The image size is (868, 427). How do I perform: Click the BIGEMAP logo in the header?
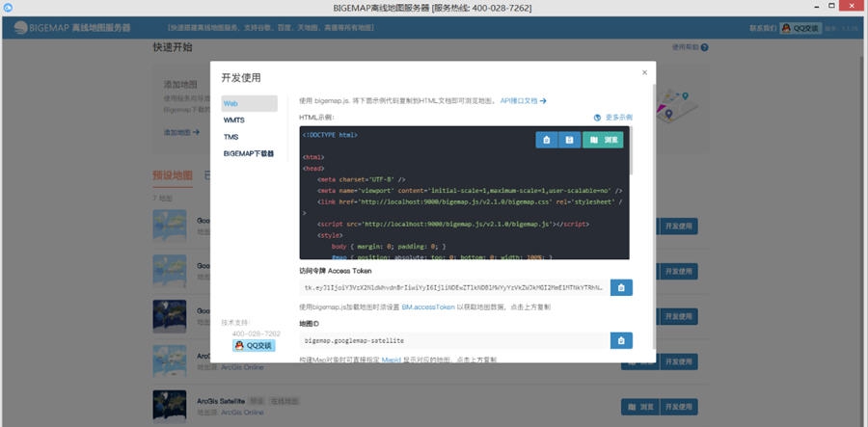click(72, 28)
